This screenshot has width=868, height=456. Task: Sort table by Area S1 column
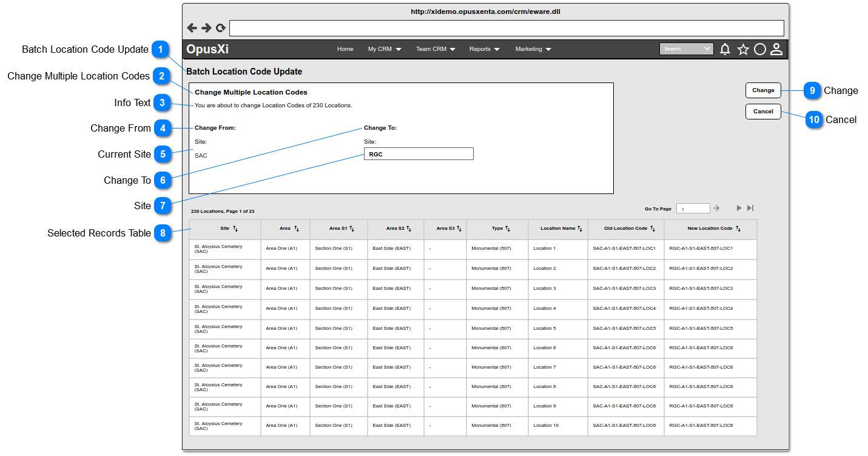click(352, 229)
